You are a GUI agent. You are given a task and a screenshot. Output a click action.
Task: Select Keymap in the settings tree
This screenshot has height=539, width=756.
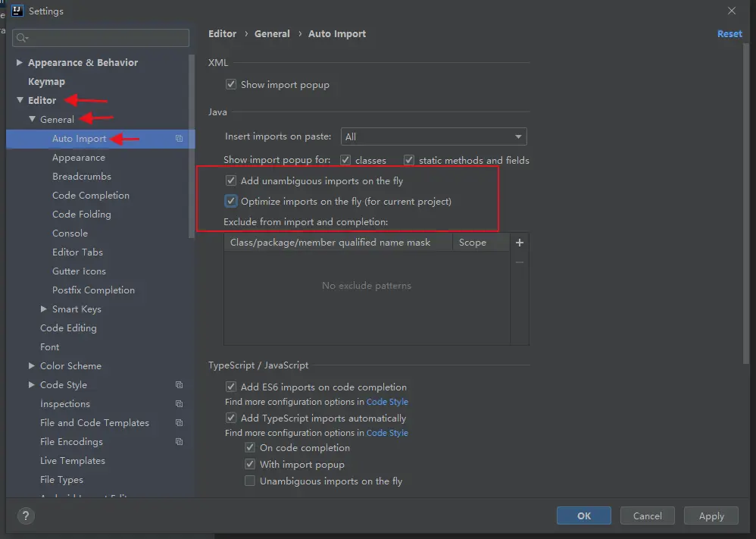[46, 82]
